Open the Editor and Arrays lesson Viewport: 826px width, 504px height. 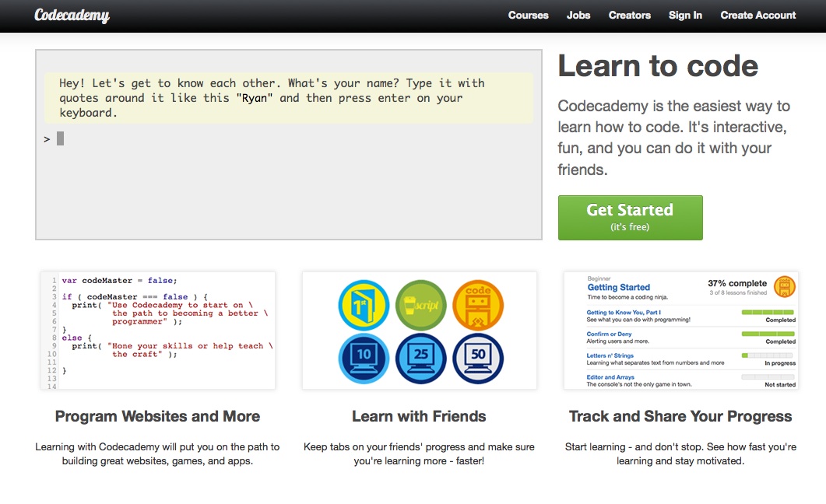click(x=610, y=376)
